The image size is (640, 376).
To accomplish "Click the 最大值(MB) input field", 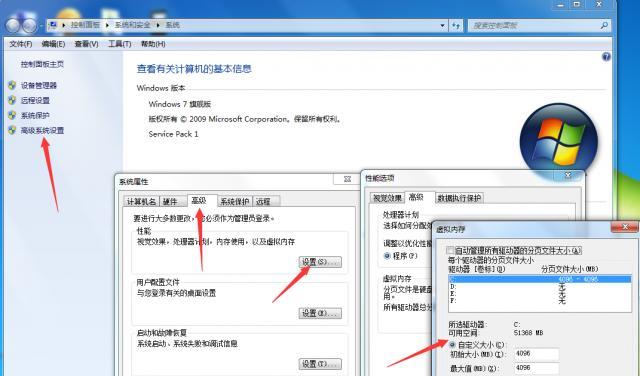I will coord(536,368).
